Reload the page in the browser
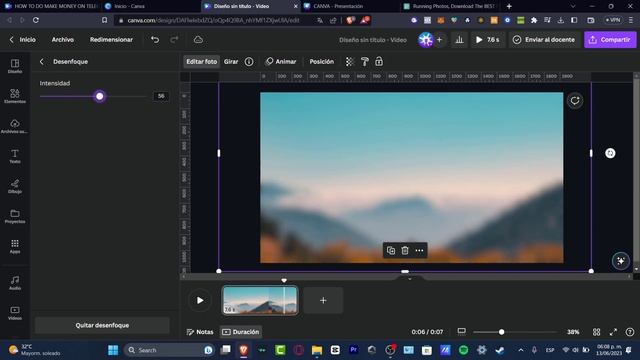640x360 pixels. point(36,20)
